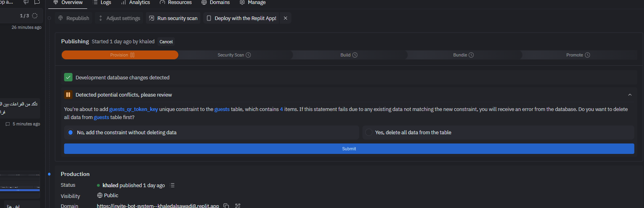Viewport: 644px width, 208px height.
Task: Open the Analytics tab
Action: [136, 2]
